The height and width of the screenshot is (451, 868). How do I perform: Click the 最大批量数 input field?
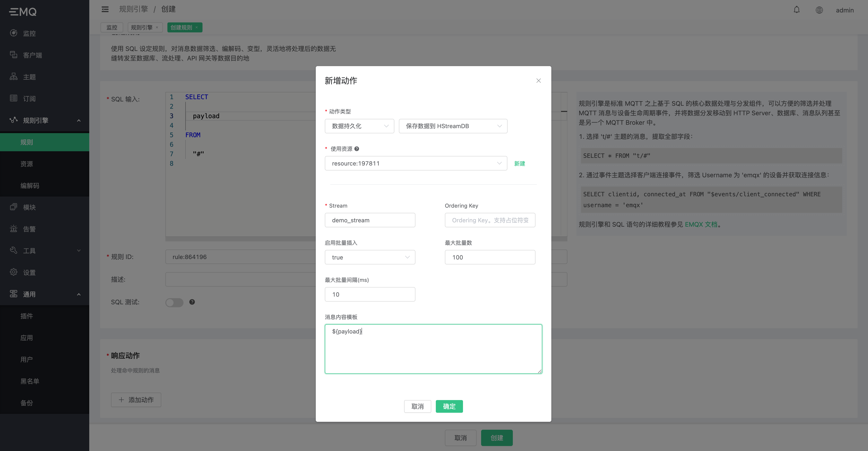click(489, 257)
